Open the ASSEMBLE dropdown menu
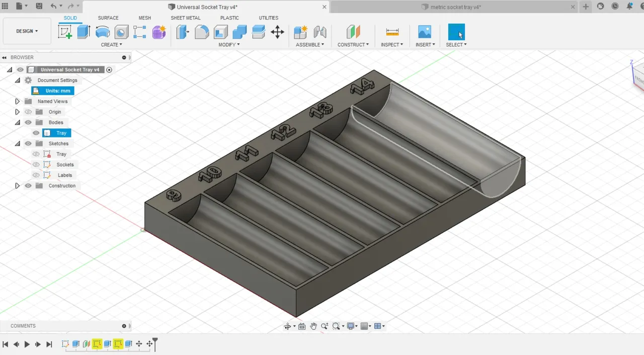The image size is (644, 355). [309, 45]
